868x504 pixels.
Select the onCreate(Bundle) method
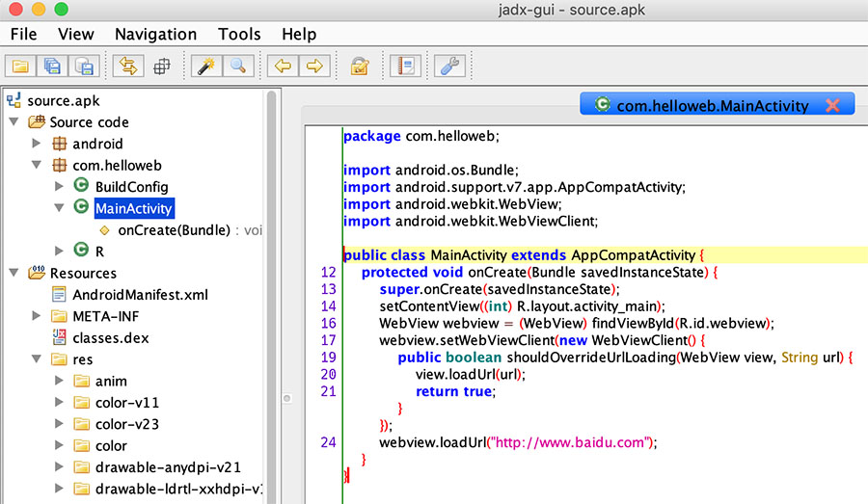(x=174, y=229)
